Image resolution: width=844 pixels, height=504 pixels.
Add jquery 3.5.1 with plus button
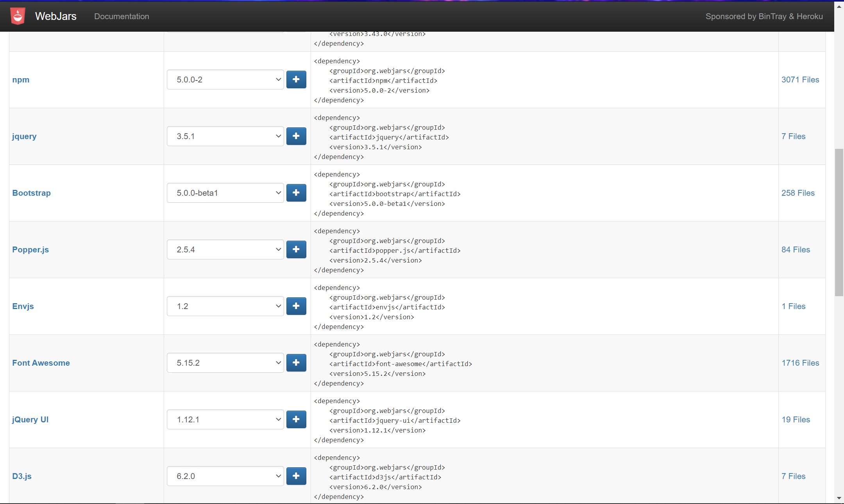(296, 136)
